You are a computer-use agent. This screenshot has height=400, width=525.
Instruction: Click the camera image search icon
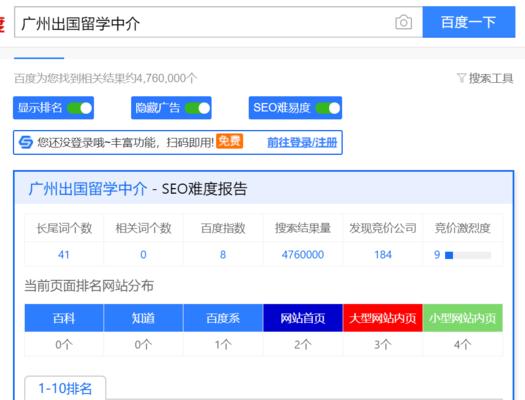(403, 22)
